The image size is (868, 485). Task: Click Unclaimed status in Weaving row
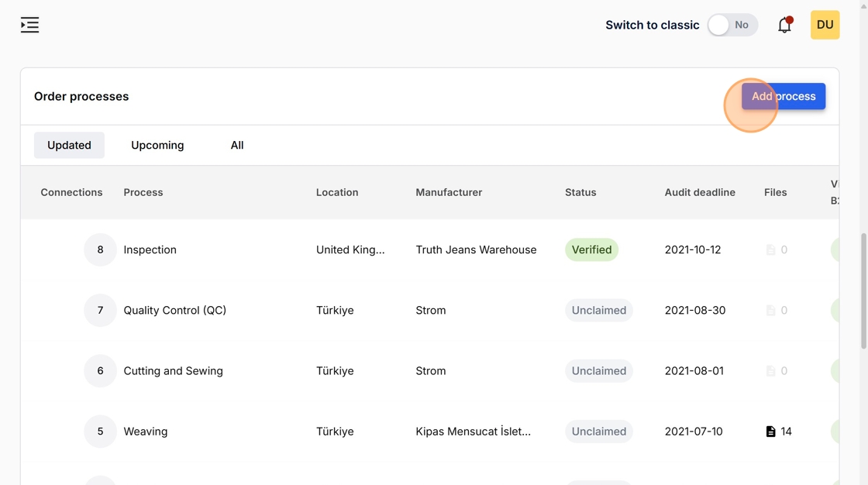click(x=598, y=432)
